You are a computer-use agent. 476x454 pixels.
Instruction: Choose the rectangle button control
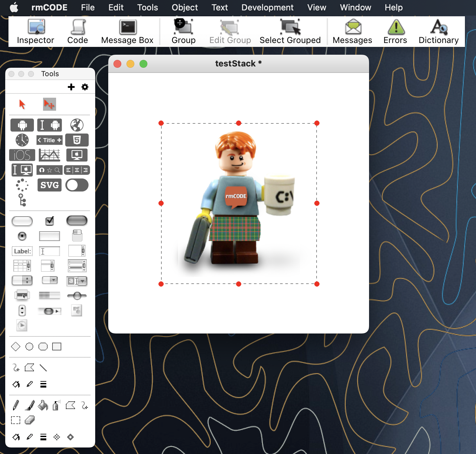coord(50,236)
